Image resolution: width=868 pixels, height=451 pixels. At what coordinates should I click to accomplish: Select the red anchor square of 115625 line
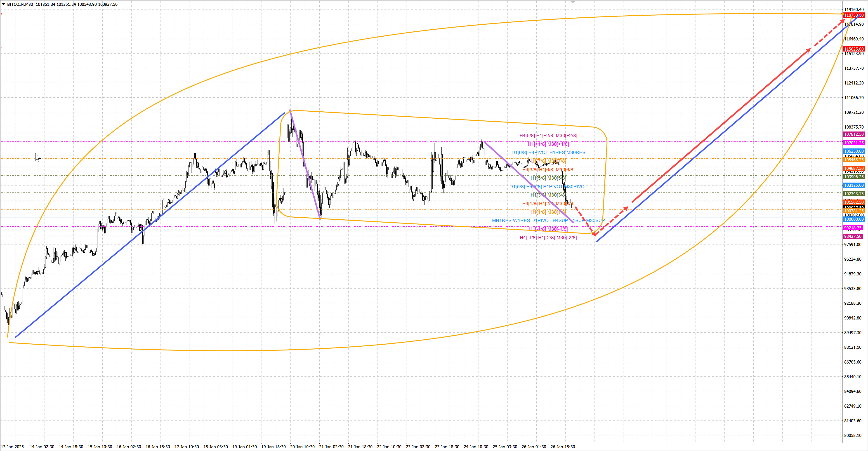point(2,48)
